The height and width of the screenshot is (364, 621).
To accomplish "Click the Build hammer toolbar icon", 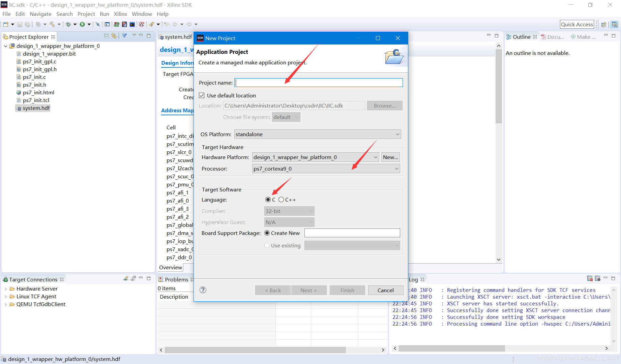I will (52, 24).
